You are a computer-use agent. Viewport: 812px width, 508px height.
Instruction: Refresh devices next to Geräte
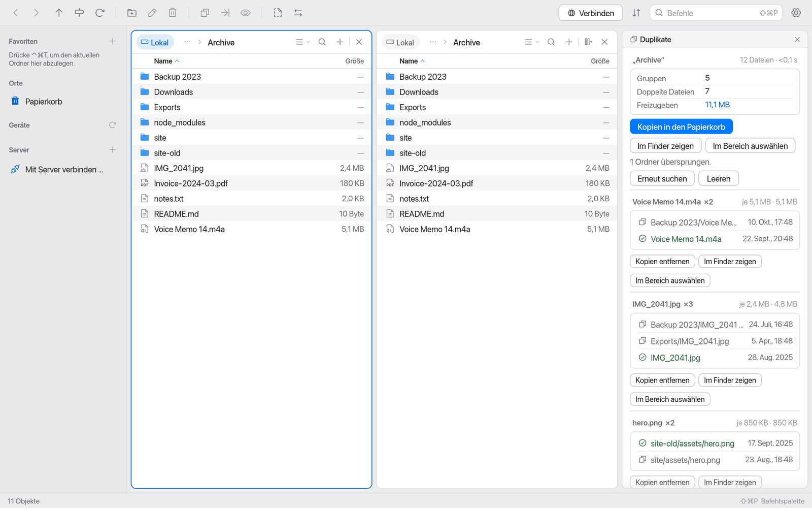coord(112,125)
